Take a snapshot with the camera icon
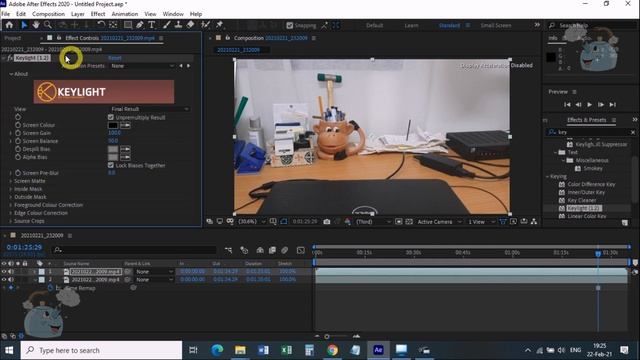The height and width of the screenshot is (360, 640). coord(327,222)
